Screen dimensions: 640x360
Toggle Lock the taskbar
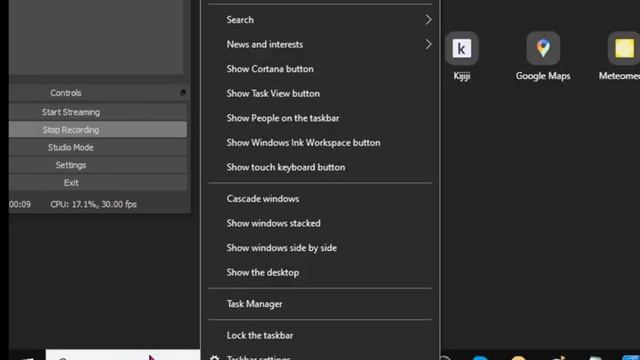click(320, 335)
